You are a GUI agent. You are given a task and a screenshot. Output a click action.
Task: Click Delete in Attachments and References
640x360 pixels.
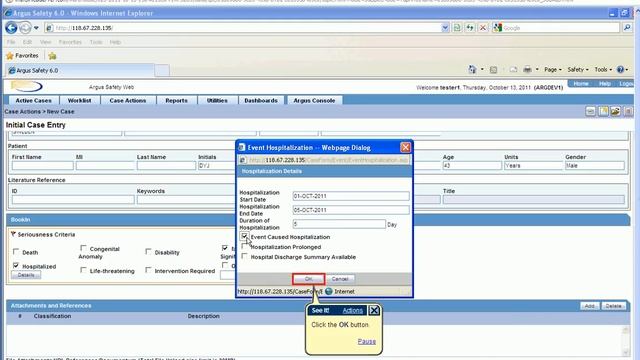pos(613,306)
